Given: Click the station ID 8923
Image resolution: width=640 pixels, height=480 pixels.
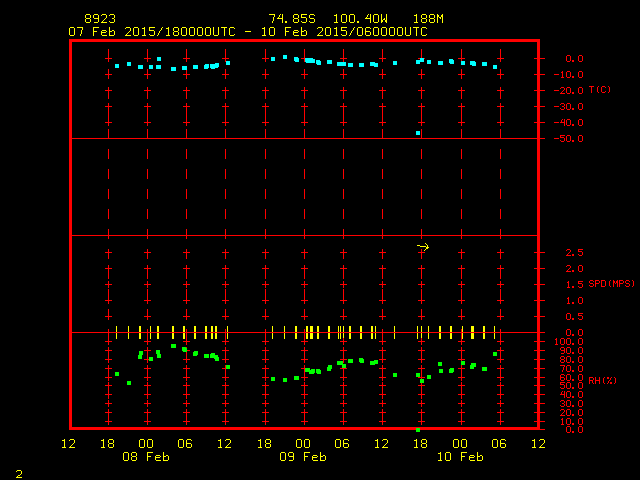Looking at the screenshot, I should 99,19.
